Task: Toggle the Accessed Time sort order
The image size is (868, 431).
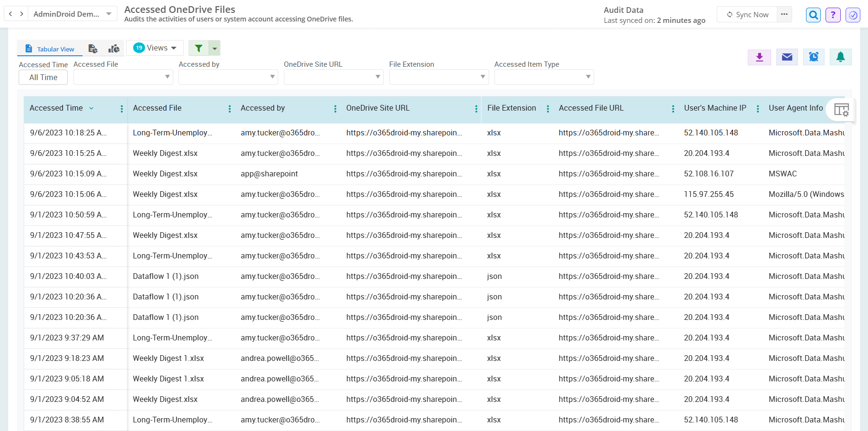Action: point(92,108)
